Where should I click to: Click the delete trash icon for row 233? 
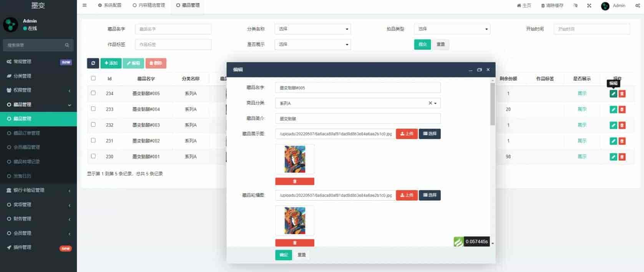point(622,109)
